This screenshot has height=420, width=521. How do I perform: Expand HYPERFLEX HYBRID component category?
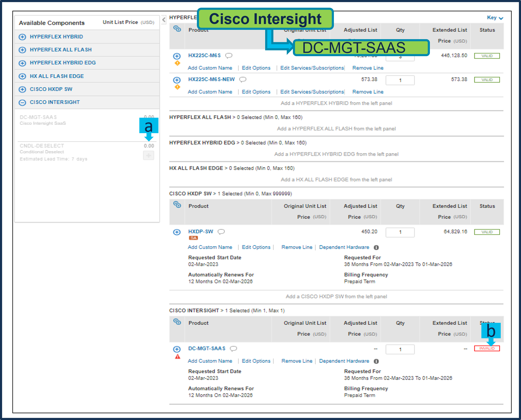(x=22, y=37)
